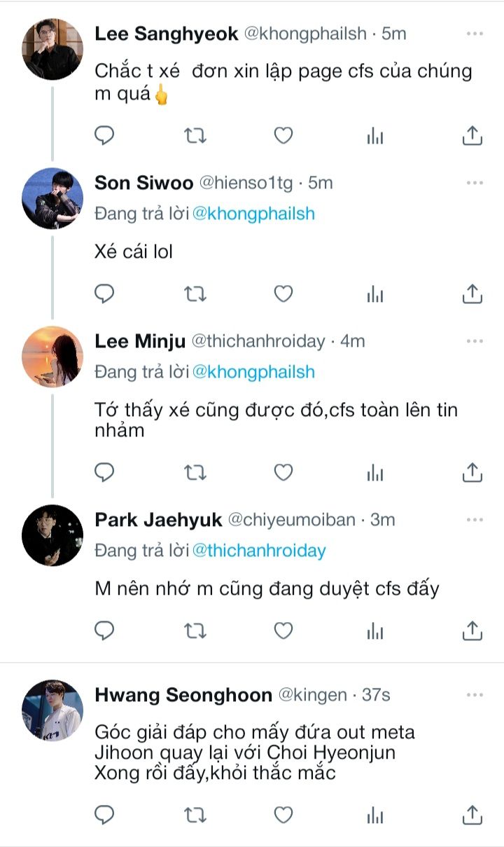504x847 pixels.
Task: Open more options on Hwang Seonghoon's tweet
Action: 475,695
